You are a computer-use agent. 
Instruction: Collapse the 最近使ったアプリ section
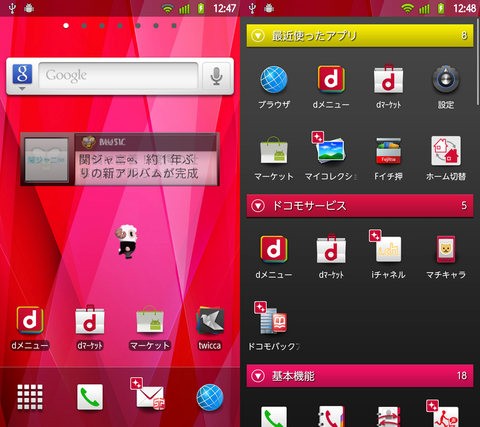coord(258,36)
